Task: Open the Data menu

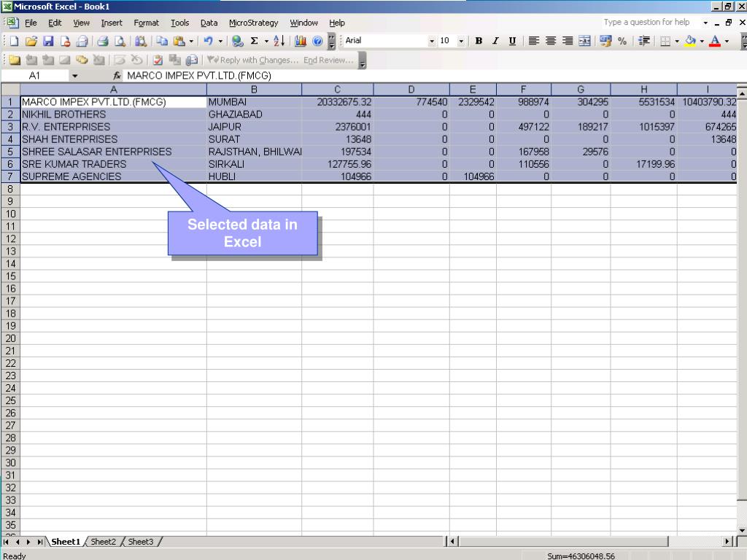Action: pyautogui.click(x=209, y=23)
